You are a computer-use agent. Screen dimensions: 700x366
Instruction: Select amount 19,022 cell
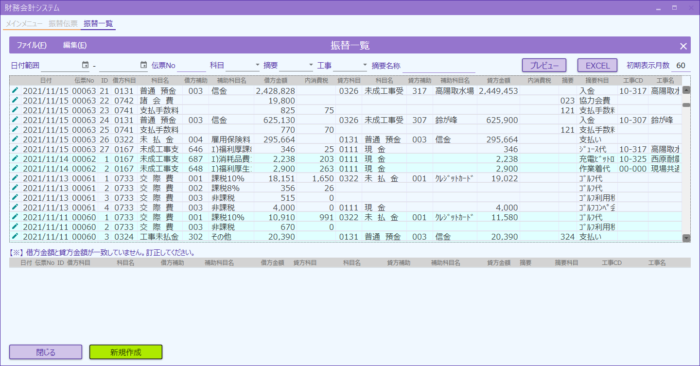click(499, 179)
